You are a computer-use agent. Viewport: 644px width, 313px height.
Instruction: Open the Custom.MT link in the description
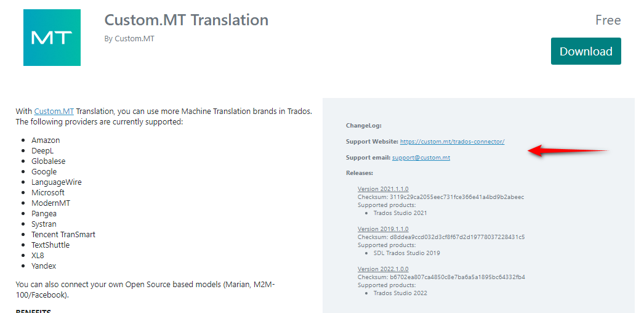pyautogui.click(x=54, y=112)
